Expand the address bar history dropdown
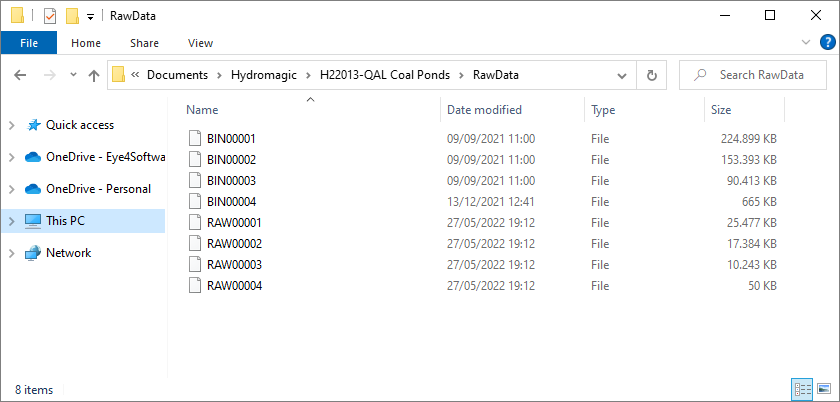Viewport: 840px width, 402px height. pos(622,76)
